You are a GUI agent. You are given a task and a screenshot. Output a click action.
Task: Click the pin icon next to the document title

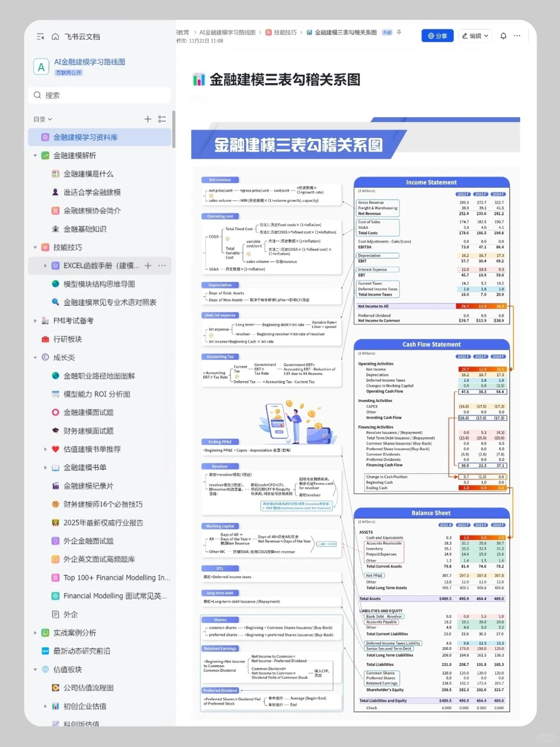click(x=398, y=32)
